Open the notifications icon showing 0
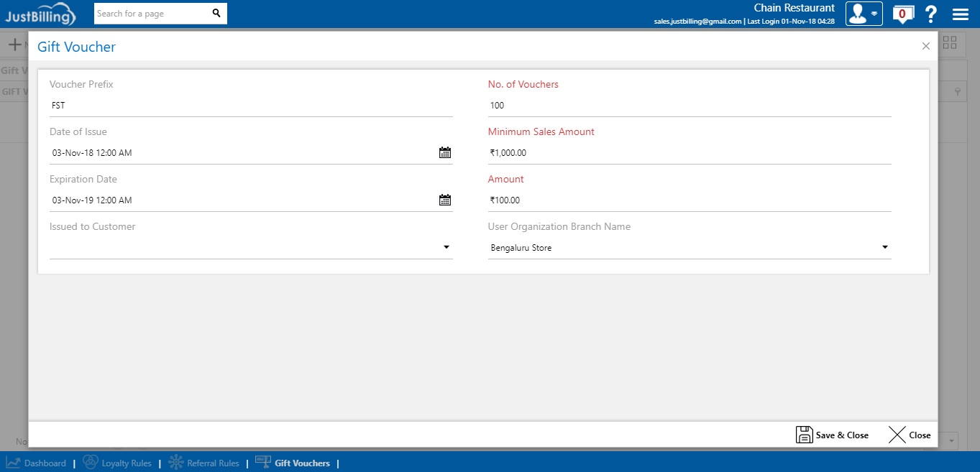 click(x=903, y=14)
